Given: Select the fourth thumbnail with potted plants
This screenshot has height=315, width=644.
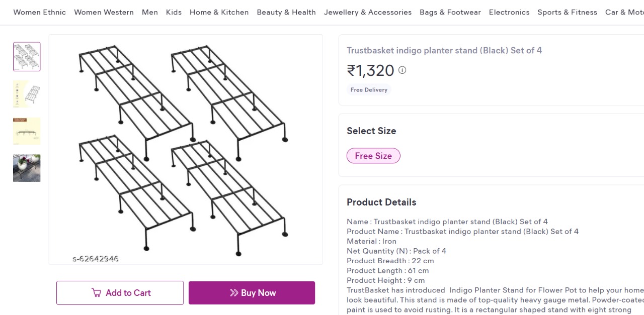Looking at the screenshot, I should point(27,168).
